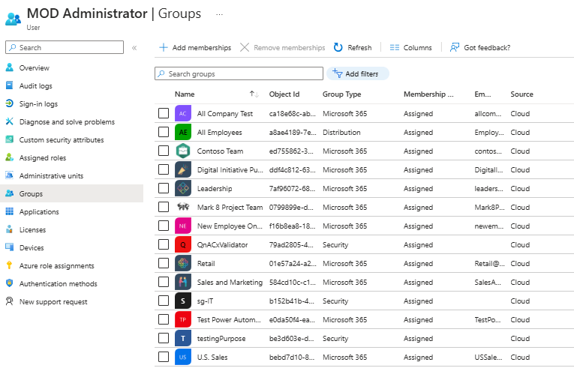The width and height of the screenshot is (574, 392).
Task: Check the All Employees row checkbox
Action: [x=164, y=132]
